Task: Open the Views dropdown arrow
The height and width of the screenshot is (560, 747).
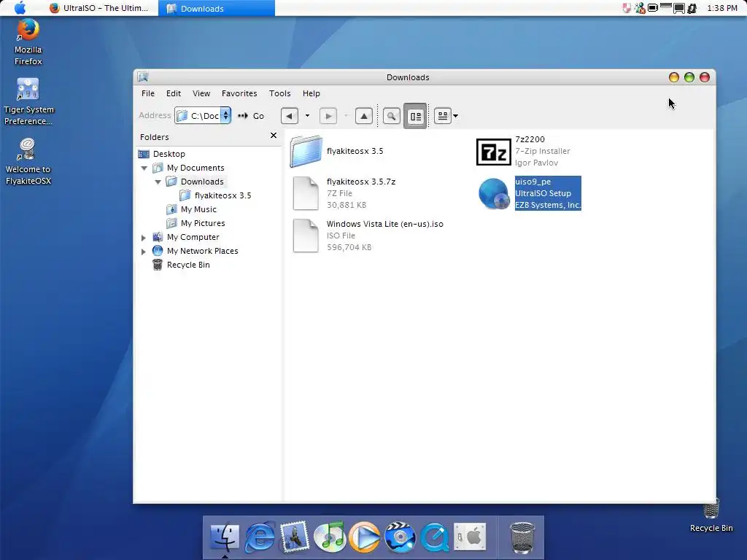Action: pyautogui.click(x=455, y=116)
